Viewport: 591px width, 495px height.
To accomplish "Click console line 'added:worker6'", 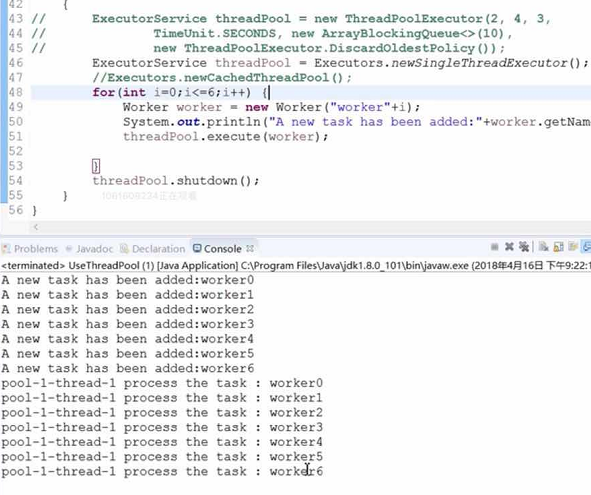I will [x=127, y=368].
